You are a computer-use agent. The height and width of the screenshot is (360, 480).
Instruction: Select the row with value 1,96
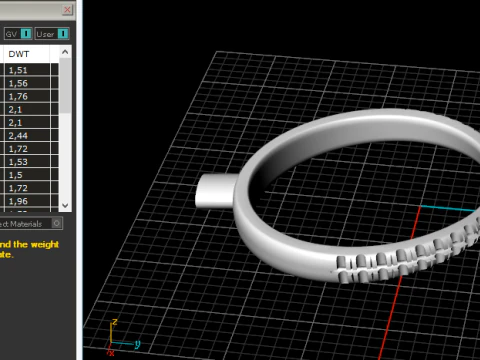(29, 201)
